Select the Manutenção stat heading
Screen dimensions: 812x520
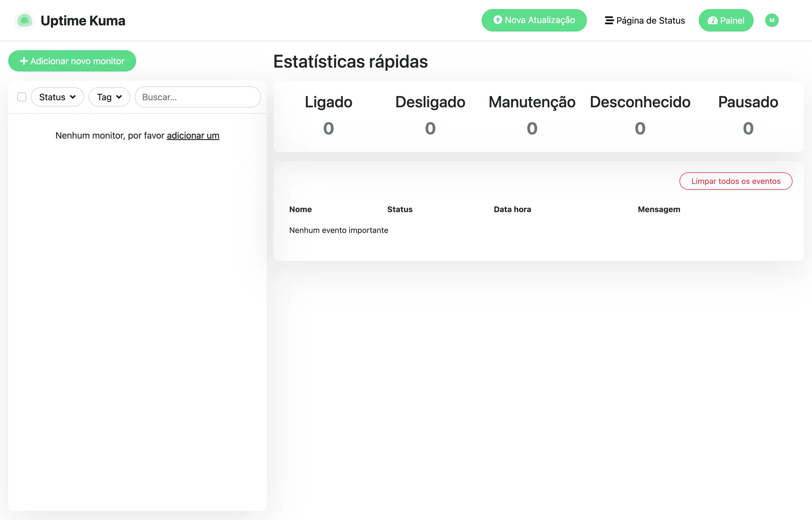pyautogui.click(x=532, y=102)
